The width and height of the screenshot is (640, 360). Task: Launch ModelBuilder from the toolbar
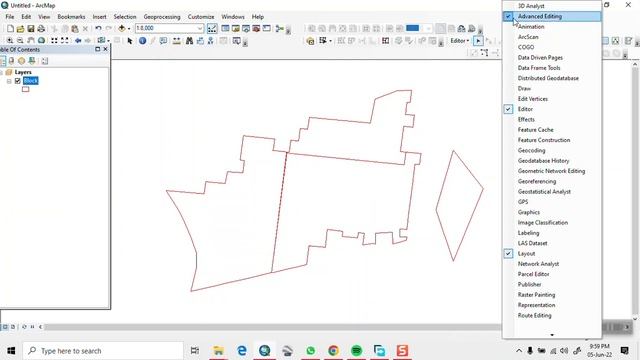[280, 29]
